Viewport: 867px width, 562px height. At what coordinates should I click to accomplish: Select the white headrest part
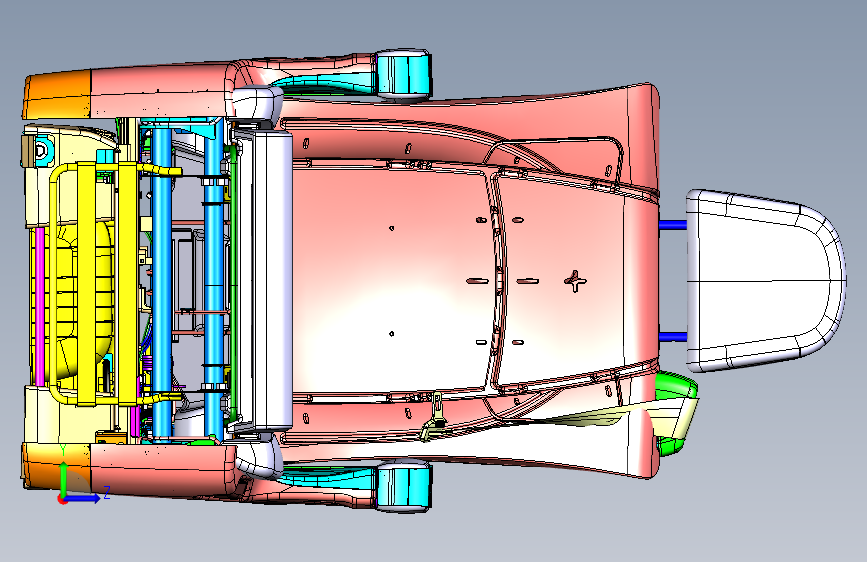tap(766, 281)
